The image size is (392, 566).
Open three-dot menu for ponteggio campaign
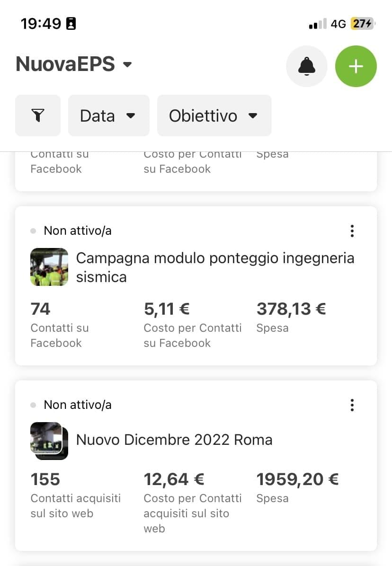[x=352, y=230]
